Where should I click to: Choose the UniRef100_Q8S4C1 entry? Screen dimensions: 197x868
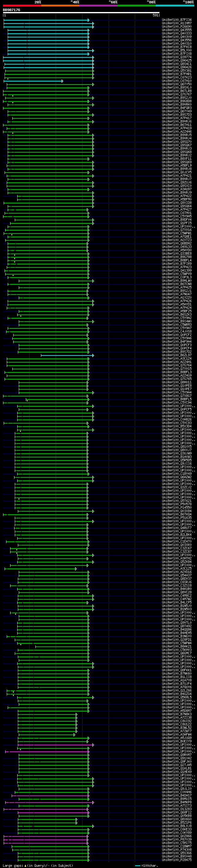(177, 64)
